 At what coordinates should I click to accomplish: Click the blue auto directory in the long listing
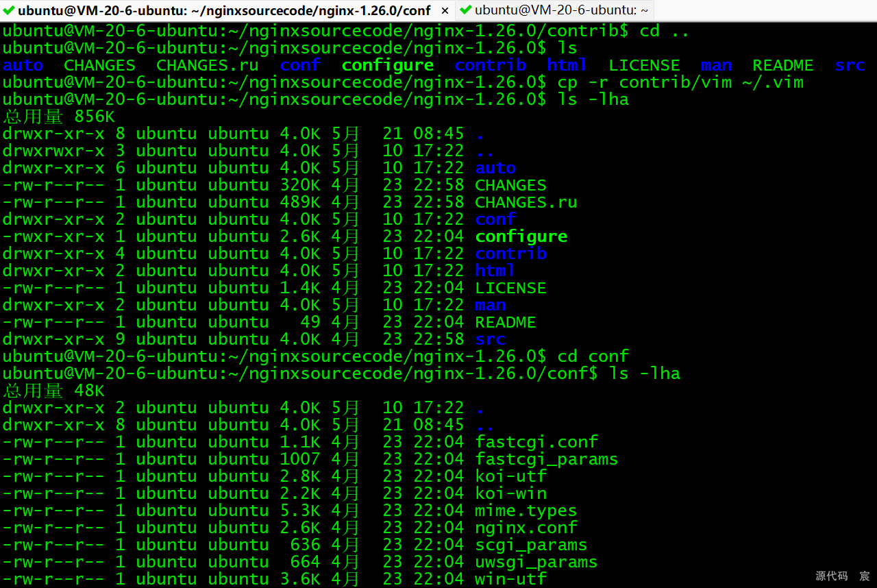click(495, 168)
